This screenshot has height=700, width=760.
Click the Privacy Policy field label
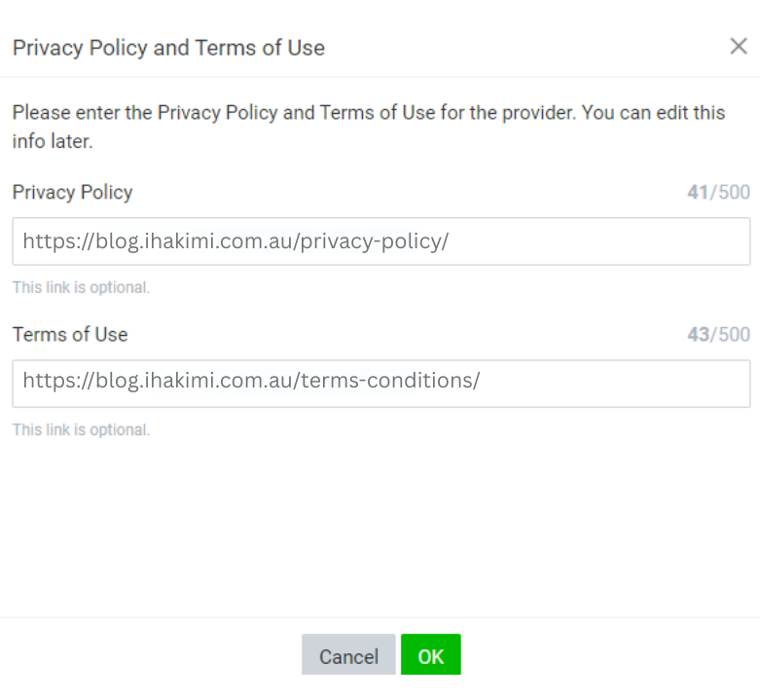tap(72, 192)
